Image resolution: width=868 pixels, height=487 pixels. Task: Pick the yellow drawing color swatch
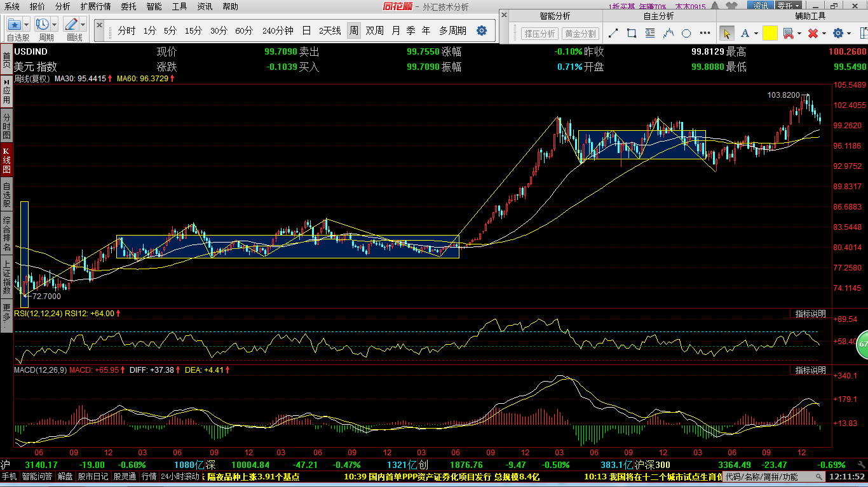click(770, 33)
